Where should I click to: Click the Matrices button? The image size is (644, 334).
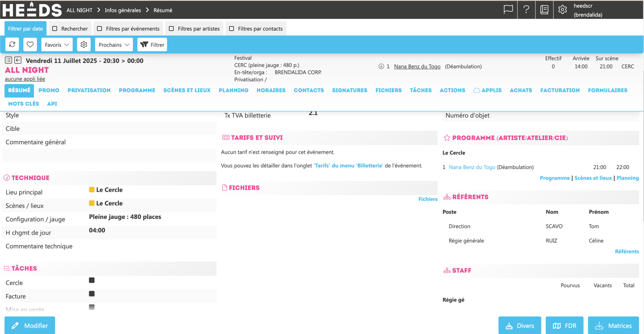pyautogui.click(x=613, y=326)
